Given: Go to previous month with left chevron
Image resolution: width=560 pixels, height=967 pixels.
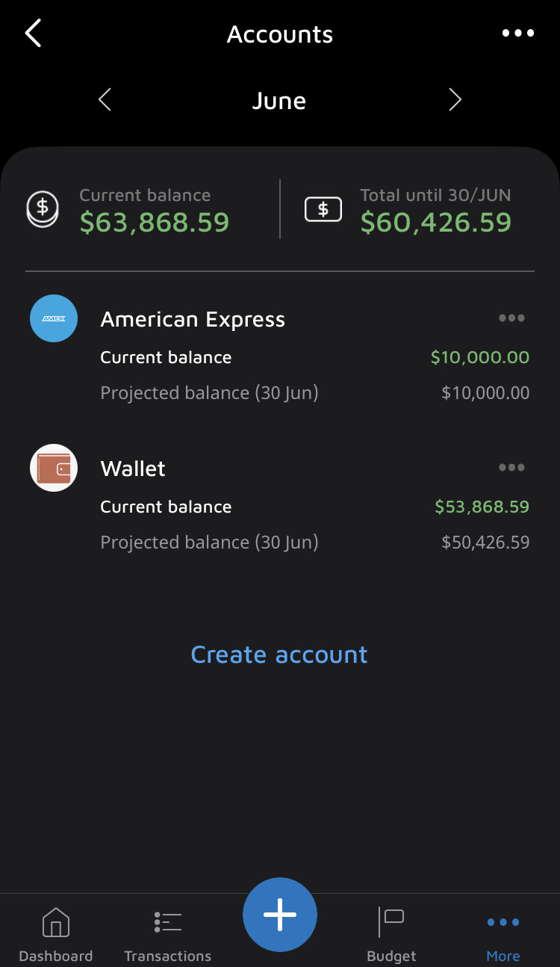Looking at the screenshot, I should pos(105,100).
